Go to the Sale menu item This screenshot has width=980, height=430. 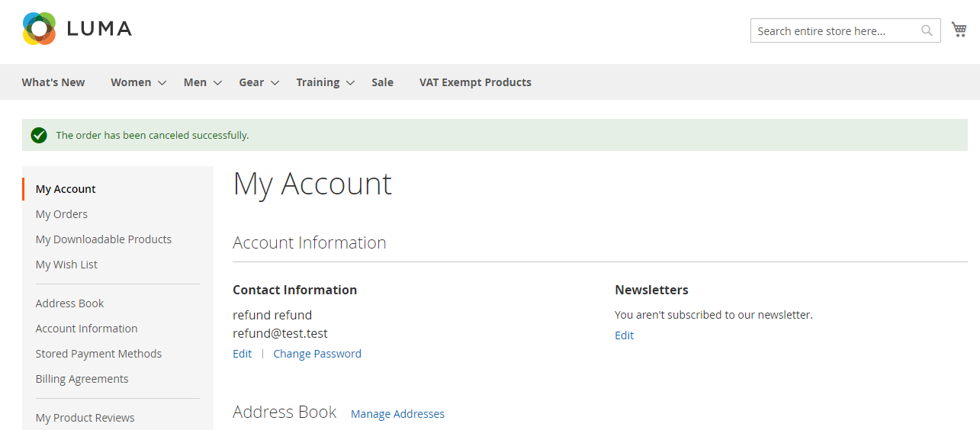tap(382, 82)
